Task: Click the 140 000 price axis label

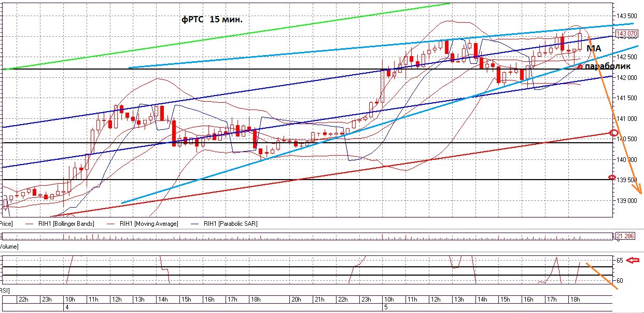Action: (x=626, y=159)
